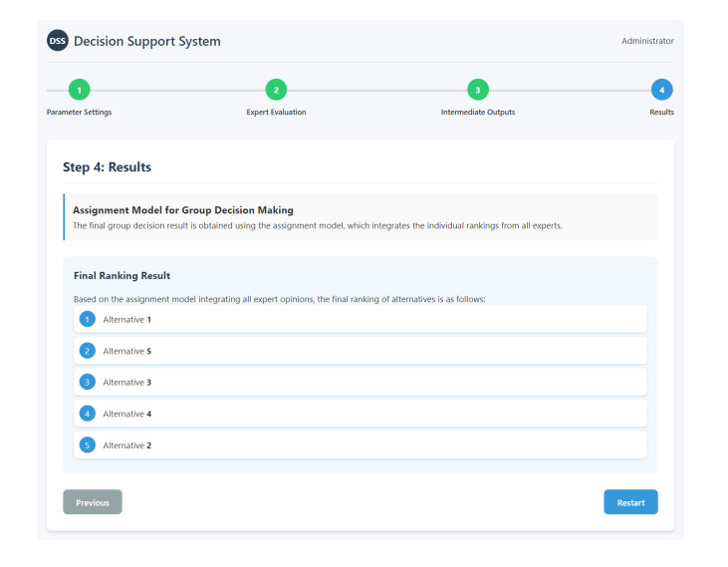
Task: Click rank 2 badge icon
Action: point(88,351)
